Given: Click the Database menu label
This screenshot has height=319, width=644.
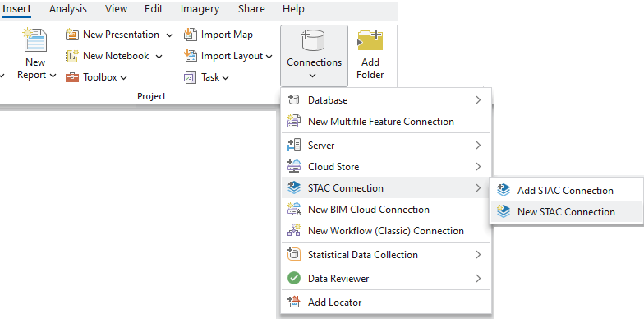Looking at the screenshot, I should (x=328, y=100).
